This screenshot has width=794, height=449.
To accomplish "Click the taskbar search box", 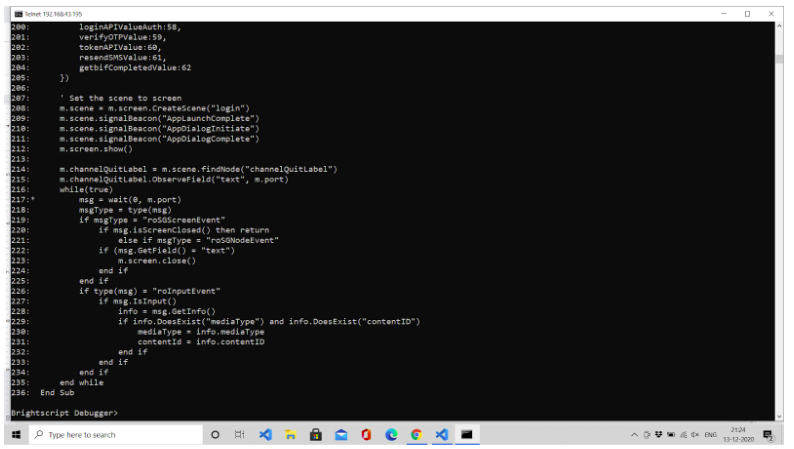I will [x=116, y=434].
